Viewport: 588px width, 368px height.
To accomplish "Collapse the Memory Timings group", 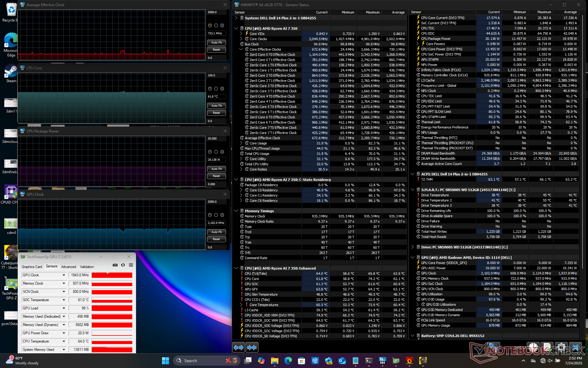I will [236, 211].
